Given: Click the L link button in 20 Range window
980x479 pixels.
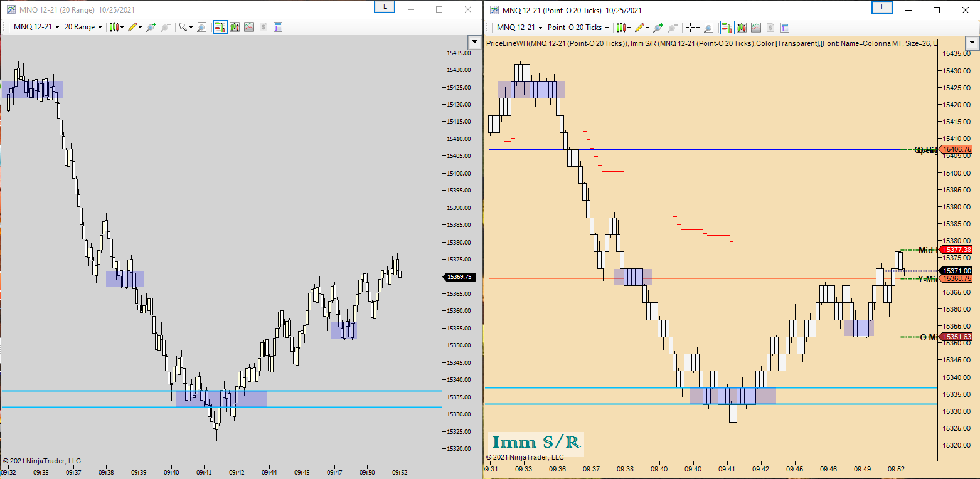Looking at the screenshot, I should pos(384,6).
